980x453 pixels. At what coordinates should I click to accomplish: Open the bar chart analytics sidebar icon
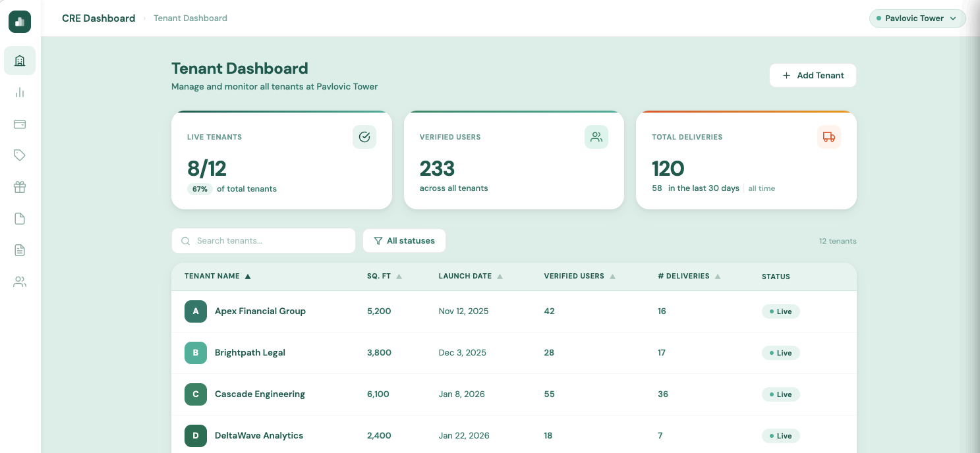pos(20,92)
